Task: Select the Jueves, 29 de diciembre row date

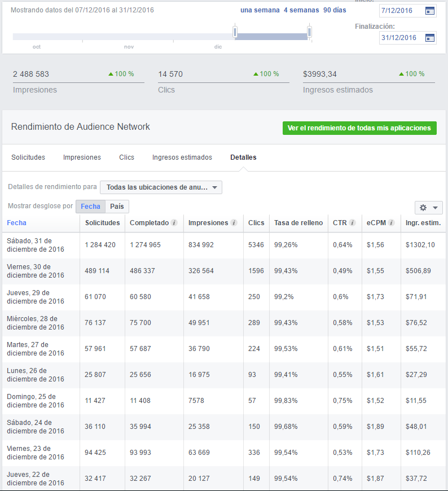Action: pos(36,297)
